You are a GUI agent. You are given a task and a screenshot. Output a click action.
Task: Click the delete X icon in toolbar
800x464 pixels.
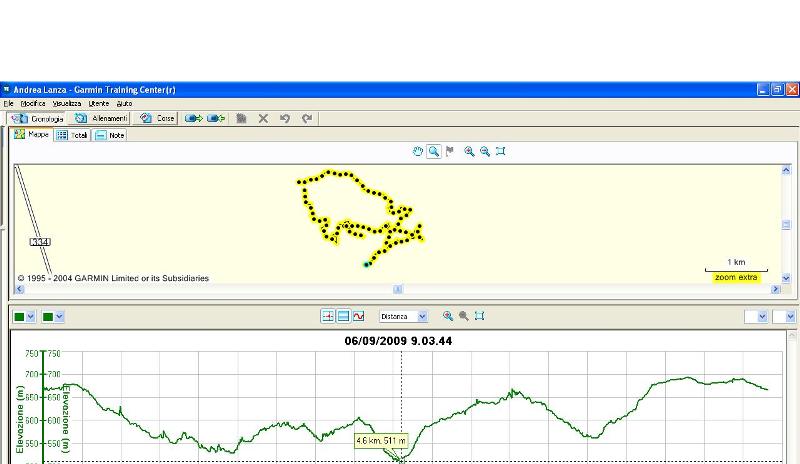[x=263, y=118]
